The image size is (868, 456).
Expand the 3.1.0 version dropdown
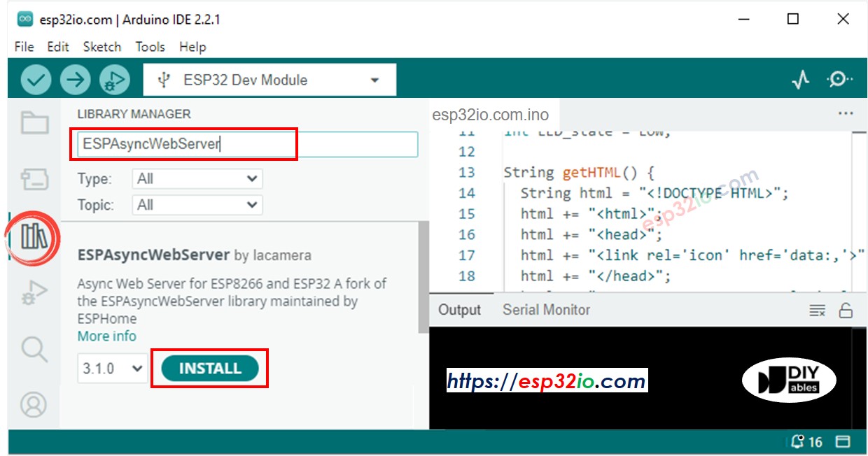click(x=112, y=369)
